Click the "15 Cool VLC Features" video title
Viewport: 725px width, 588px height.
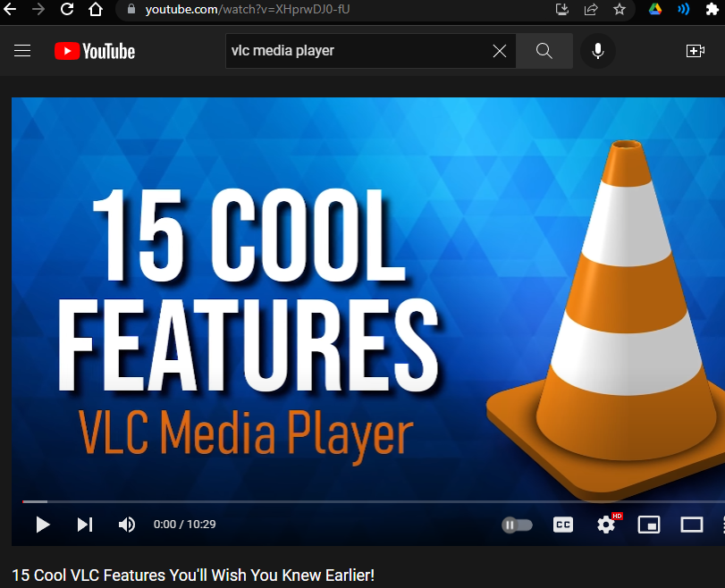[x=193, y=575]
